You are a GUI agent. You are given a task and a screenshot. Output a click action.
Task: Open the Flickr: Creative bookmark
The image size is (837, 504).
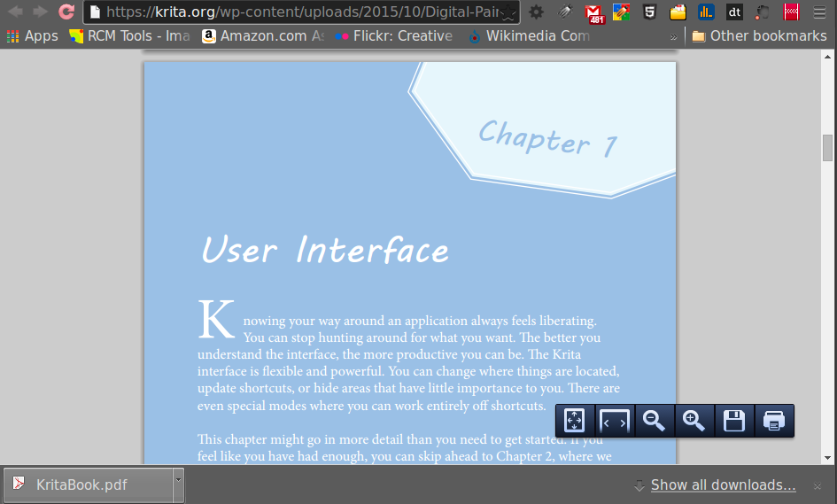[x=394, y=36]
